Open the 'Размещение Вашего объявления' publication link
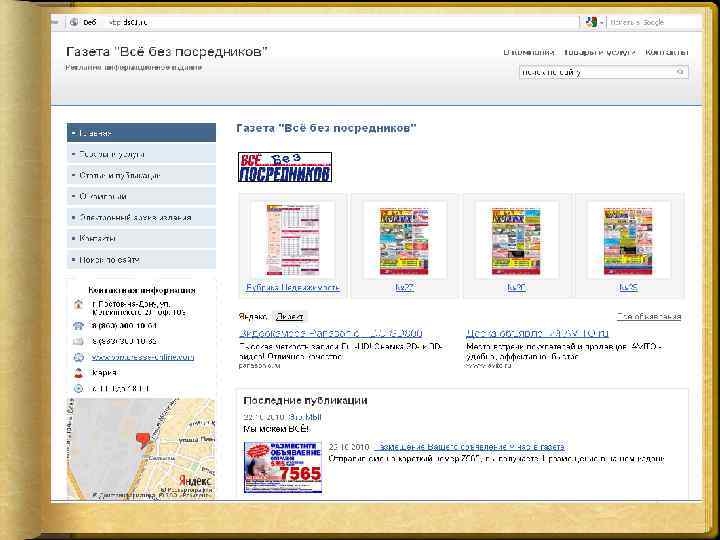 [469, 446]
